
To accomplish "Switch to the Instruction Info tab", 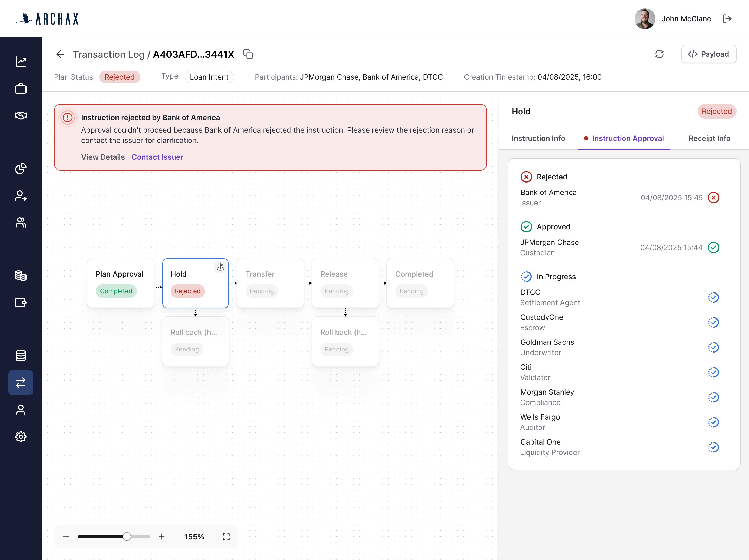I will [x=538, y=139].
